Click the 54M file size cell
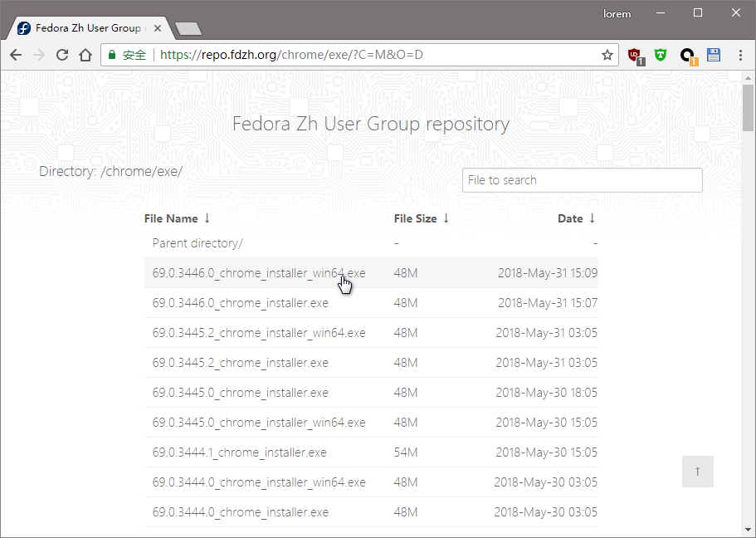The image size is (756, 538). pos(406,452)
